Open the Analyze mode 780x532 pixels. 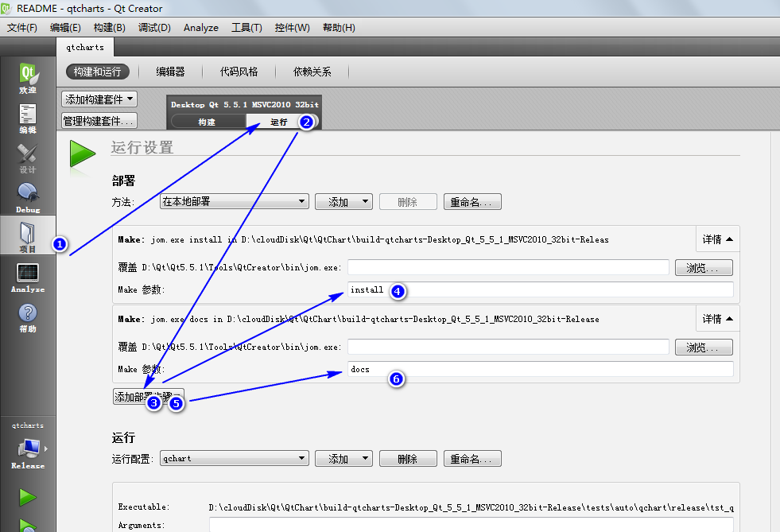coord(28,278)
